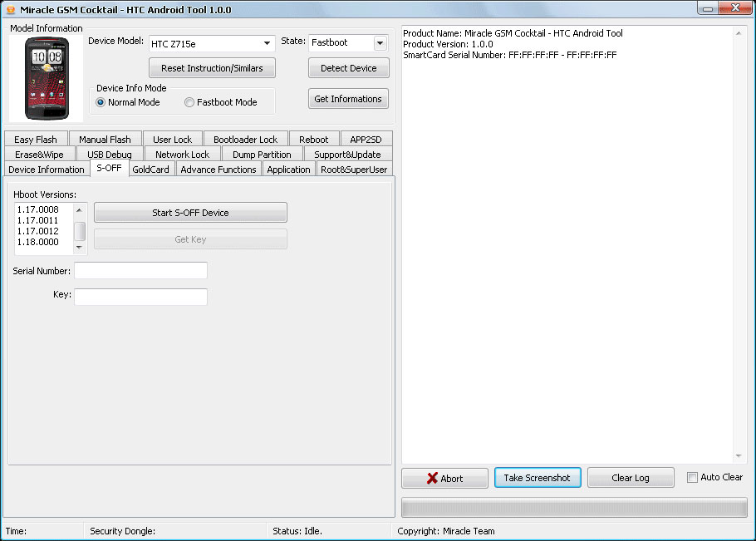Select the S-OFF tab
This screenshot has height=541, width=756.
click(x=109, y=168)
